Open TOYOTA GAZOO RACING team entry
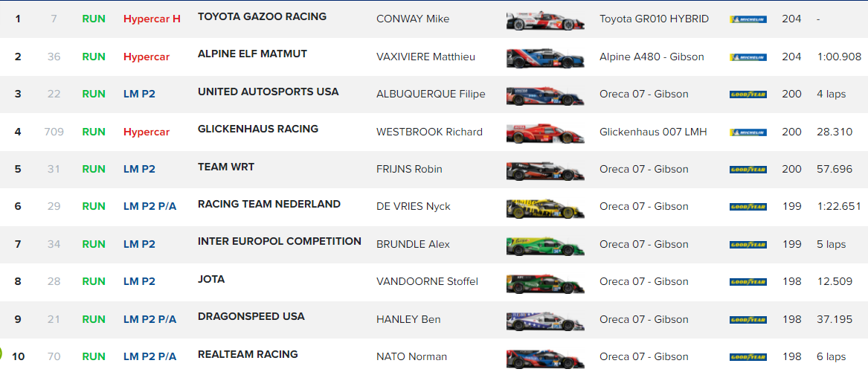 point(262,16)
